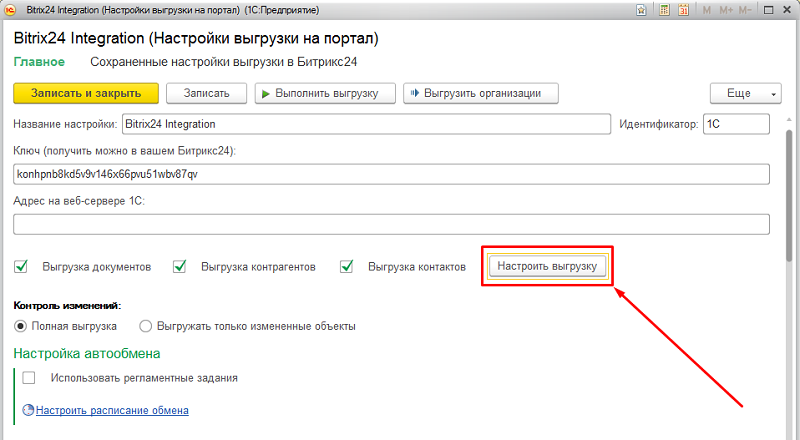Click the Записать button
The width and height of the screenshot is (800, 440).
coord(207,93)
